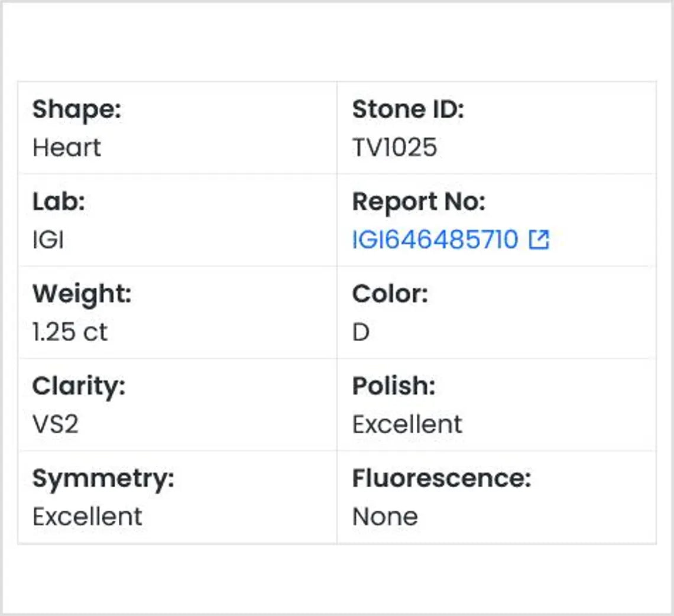Select the VS2 clarity value

tap(56, 424)
